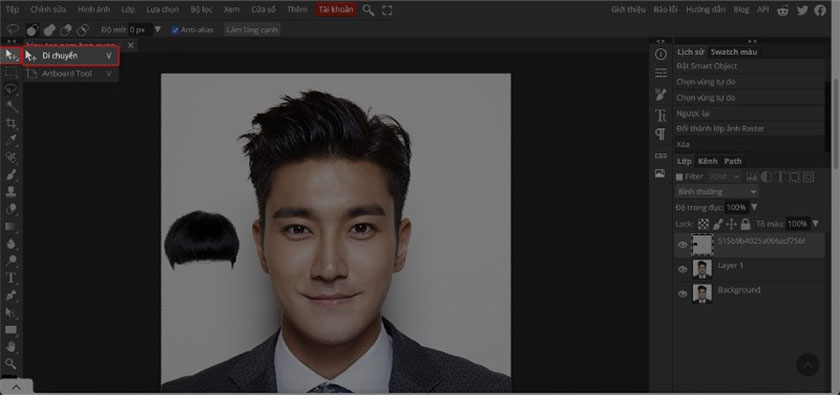Screen dimensions: 840x395
Task: Open the Độ trong đục opacity dropdown arrow
Action: (754, 207)
